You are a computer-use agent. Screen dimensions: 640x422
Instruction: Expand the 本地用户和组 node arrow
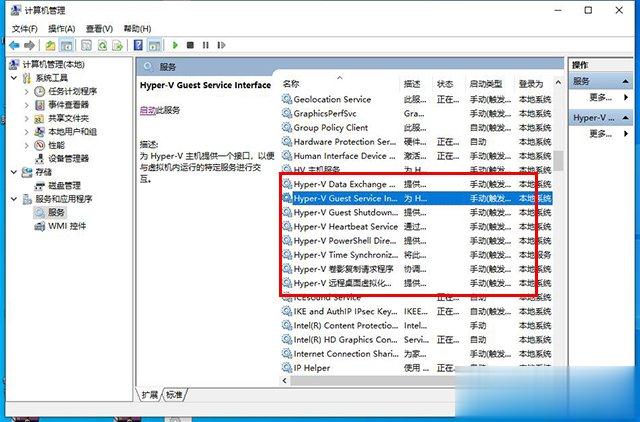tap(27, 132)
